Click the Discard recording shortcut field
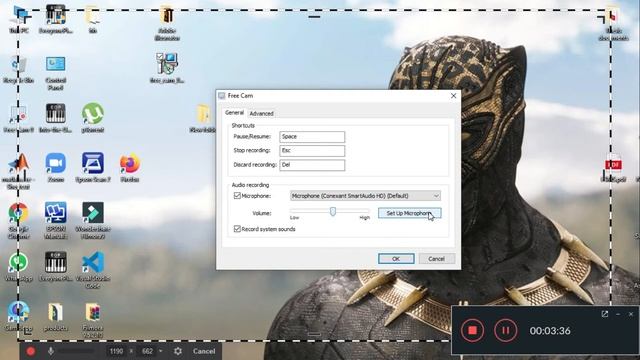This screenshot has width=640, height=360. (312, 165)
